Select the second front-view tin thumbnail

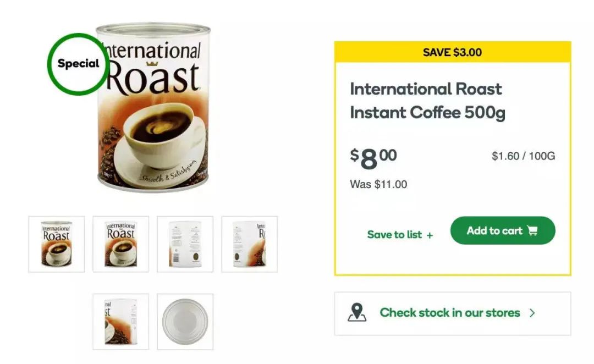click(x=120, y=244)
